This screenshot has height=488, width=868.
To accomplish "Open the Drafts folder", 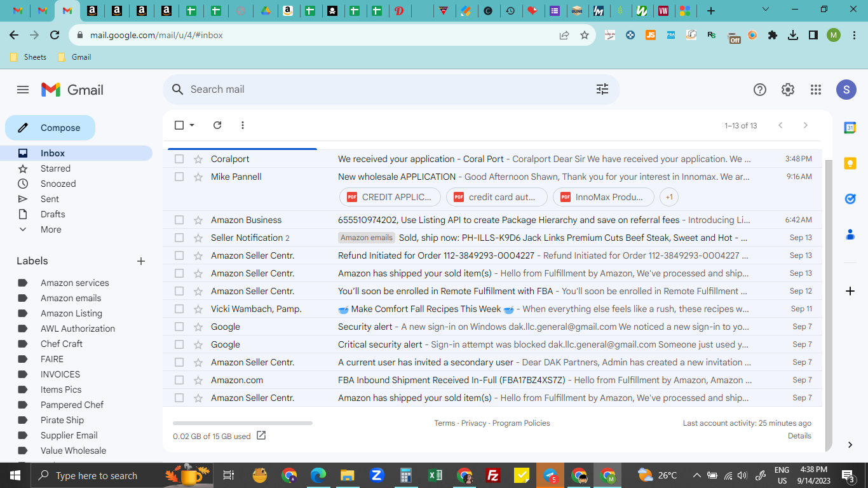I will point(76,214).
